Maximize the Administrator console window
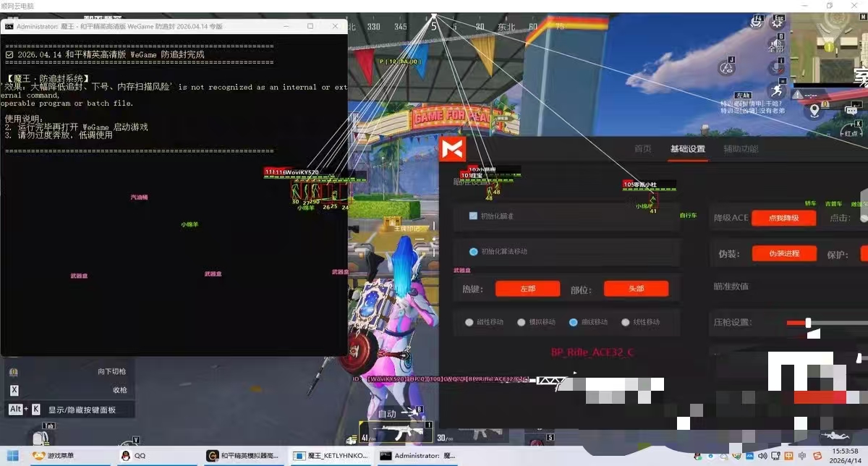This screenshot has width=868, height=466. click(x=310, y=26)
